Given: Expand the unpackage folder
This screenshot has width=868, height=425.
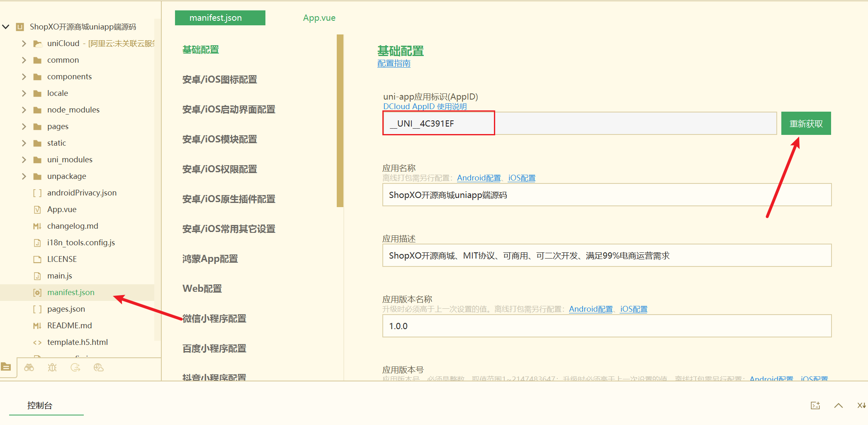Looking at the screenshot, I should 24,176.
